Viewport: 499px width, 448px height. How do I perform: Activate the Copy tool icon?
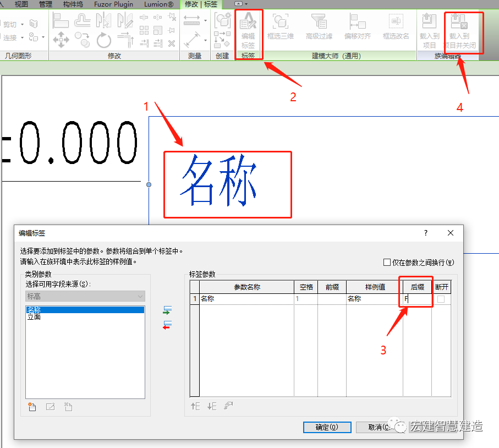[x=83, y=40]
